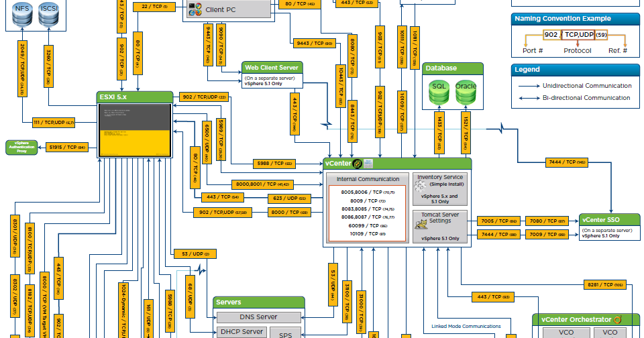Click the Tomcat cat icon
Viewport: 644px width, 338px height.
421,224
